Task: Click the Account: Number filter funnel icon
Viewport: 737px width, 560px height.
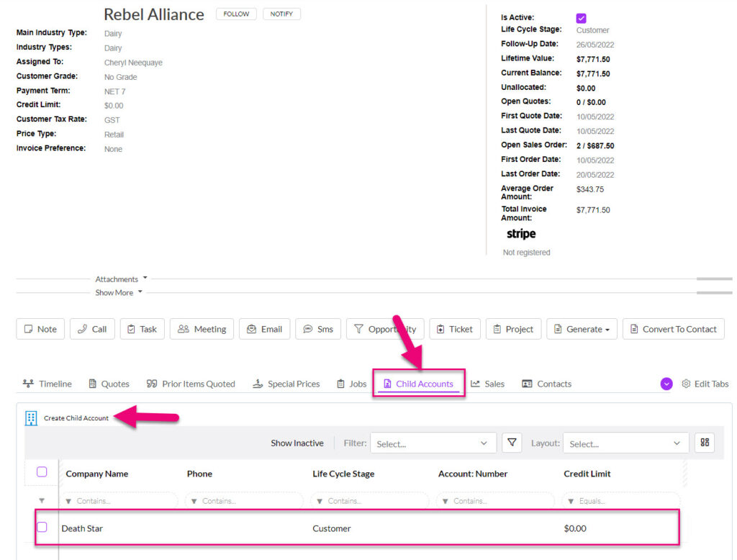Action: pyautogui.click(x=445, y=501)
